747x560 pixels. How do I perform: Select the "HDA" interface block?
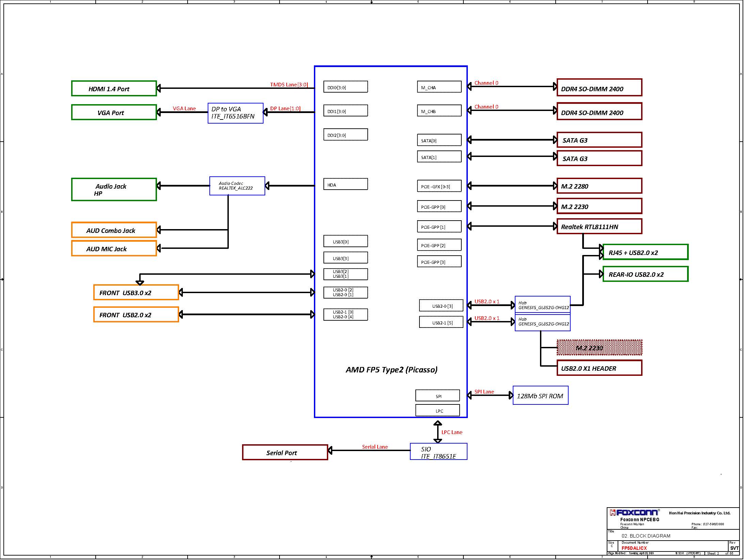(x=346, y=184)
